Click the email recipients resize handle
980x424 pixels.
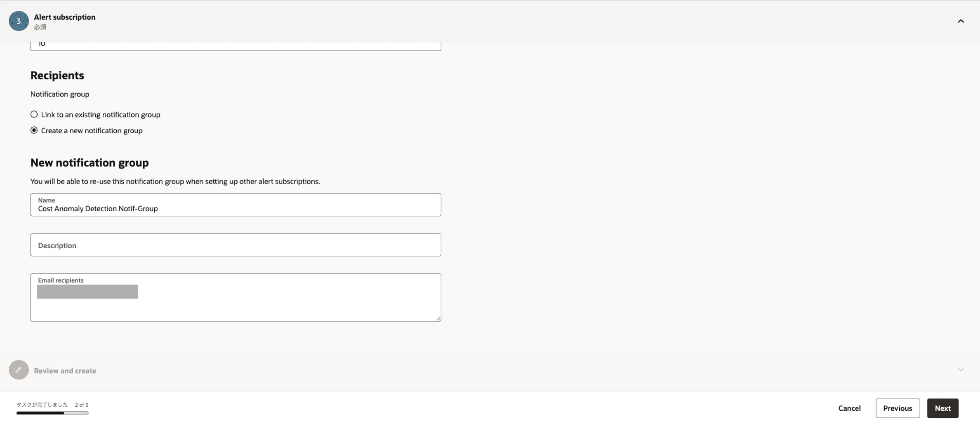click(x=438, y=318)
